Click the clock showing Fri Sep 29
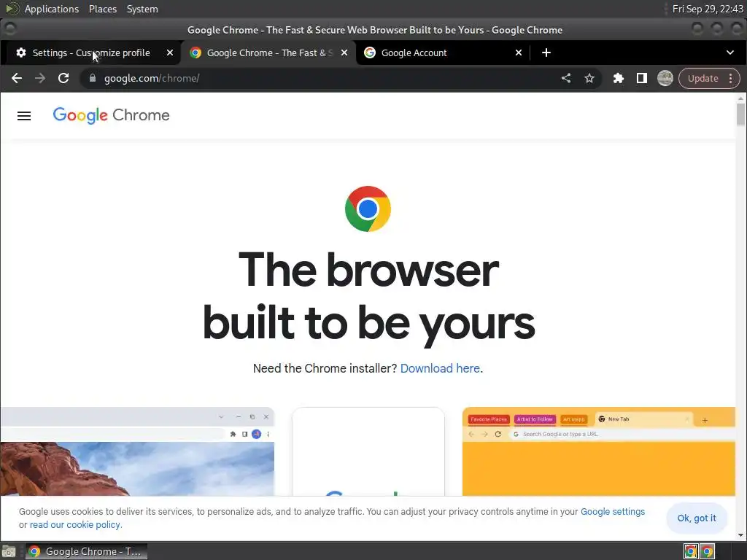747x560 pixels. coord(708,9)
